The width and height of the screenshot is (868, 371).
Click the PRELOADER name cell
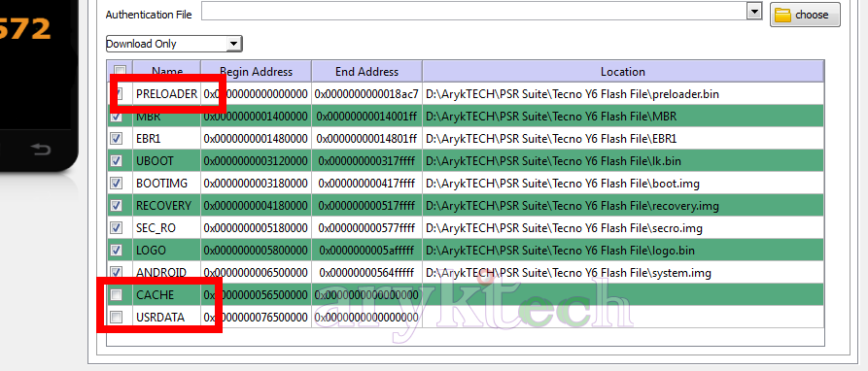166,94
